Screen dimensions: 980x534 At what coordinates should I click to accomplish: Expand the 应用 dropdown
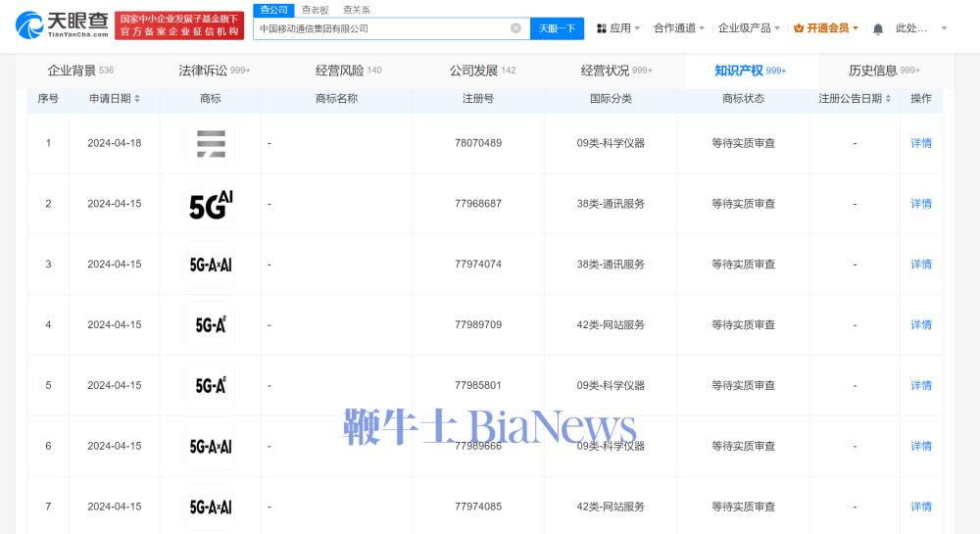[637, 28]
